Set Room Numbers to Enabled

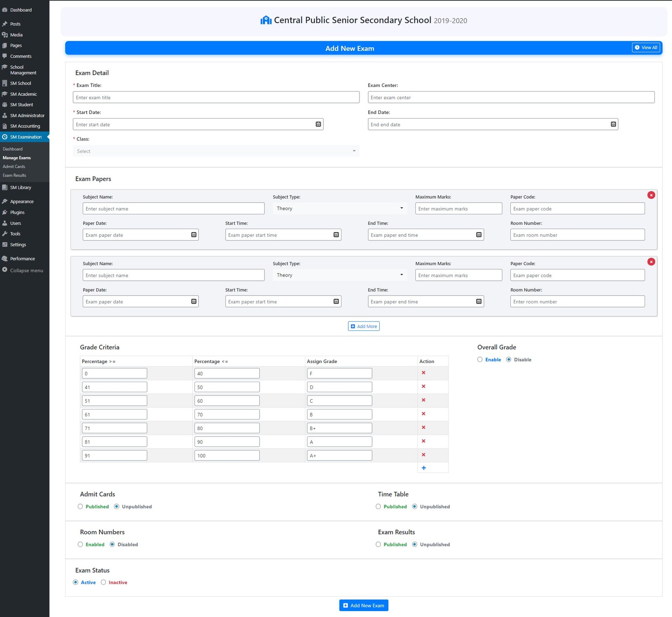(x=80, y=544)
